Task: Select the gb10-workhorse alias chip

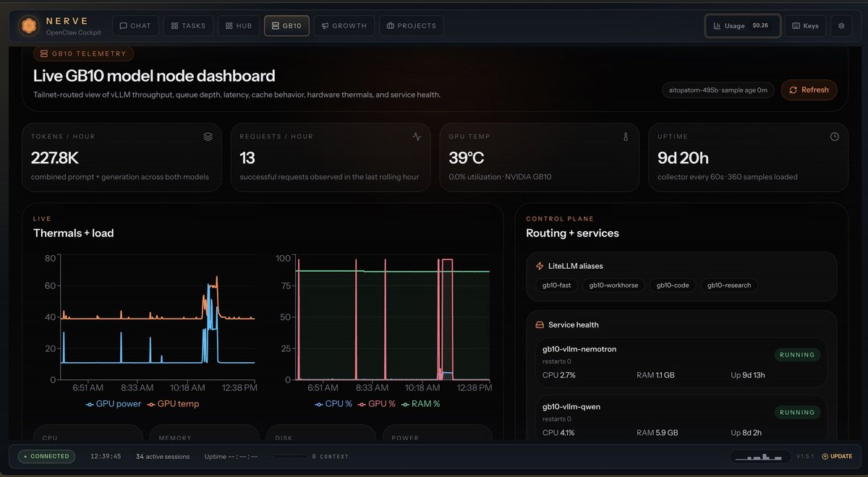Action: [x=613, y=285]
